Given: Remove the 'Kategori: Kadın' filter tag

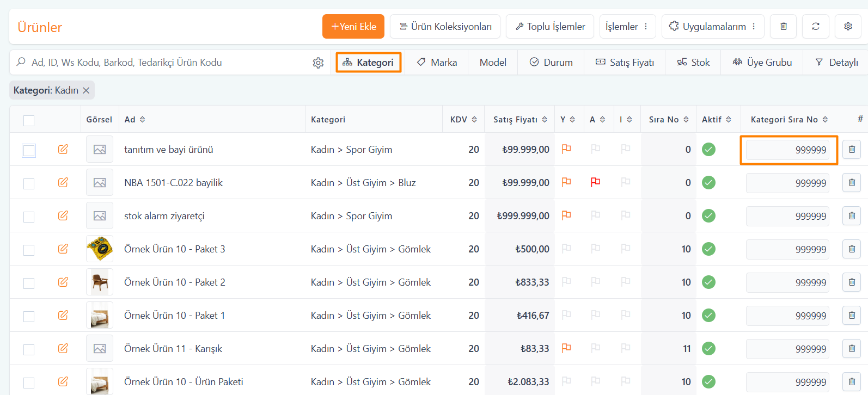Looking at the screenshot, I should (86, 90).
